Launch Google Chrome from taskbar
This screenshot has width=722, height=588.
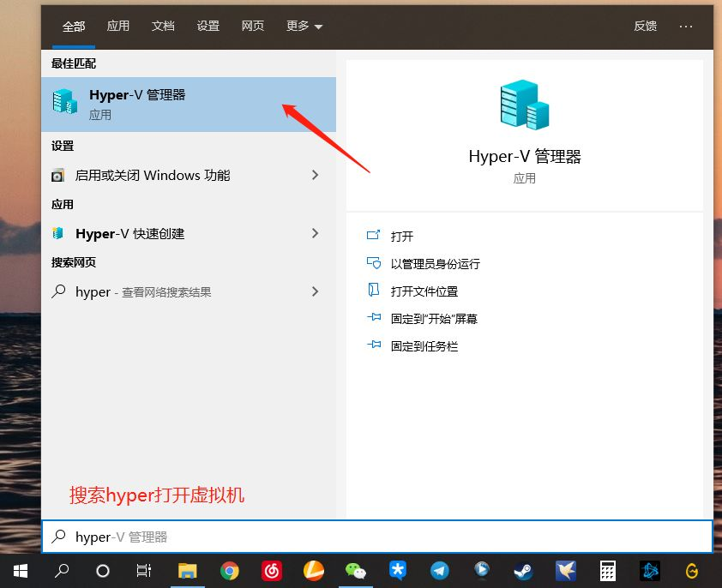[229, 571]
